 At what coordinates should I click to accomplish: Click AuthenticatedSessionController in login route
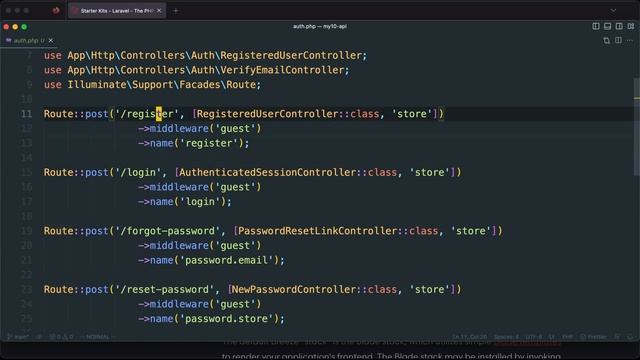click(267, 172)
